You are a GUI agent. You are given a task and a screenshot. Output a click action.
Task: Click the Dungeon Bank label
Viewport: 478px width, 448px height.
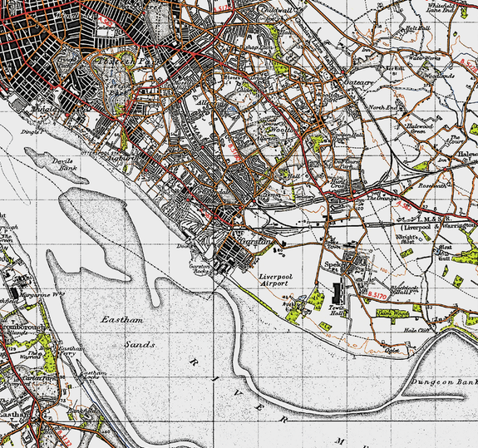click(x=445, y=382)
